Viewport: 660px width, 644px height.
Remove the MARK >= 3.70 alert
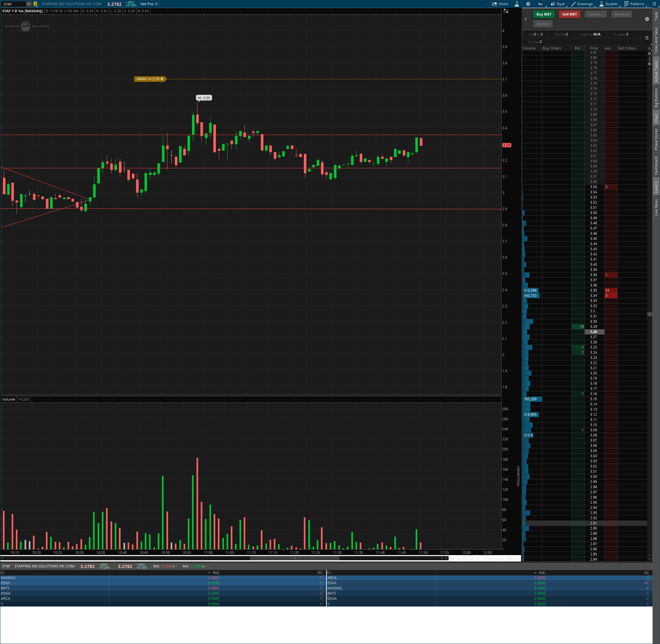[x=162, y=79]
